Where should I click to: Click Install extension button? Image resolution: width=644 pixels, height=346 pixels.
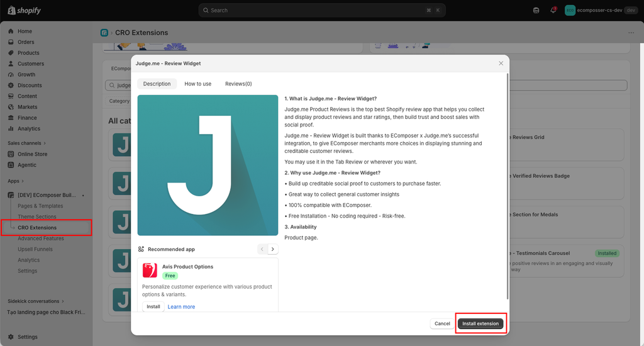[480, 323]
